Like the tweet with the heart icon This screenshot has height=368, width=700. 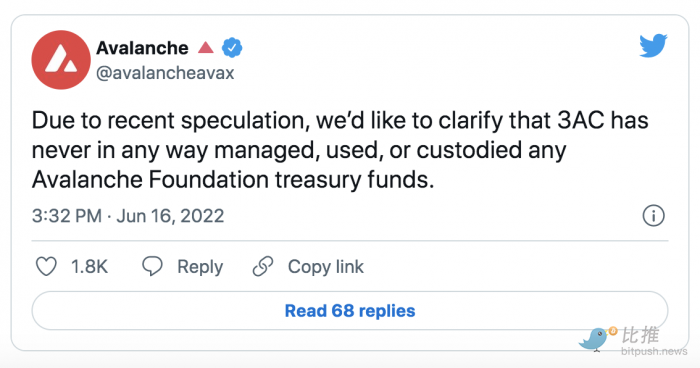(x=46, y=267)
